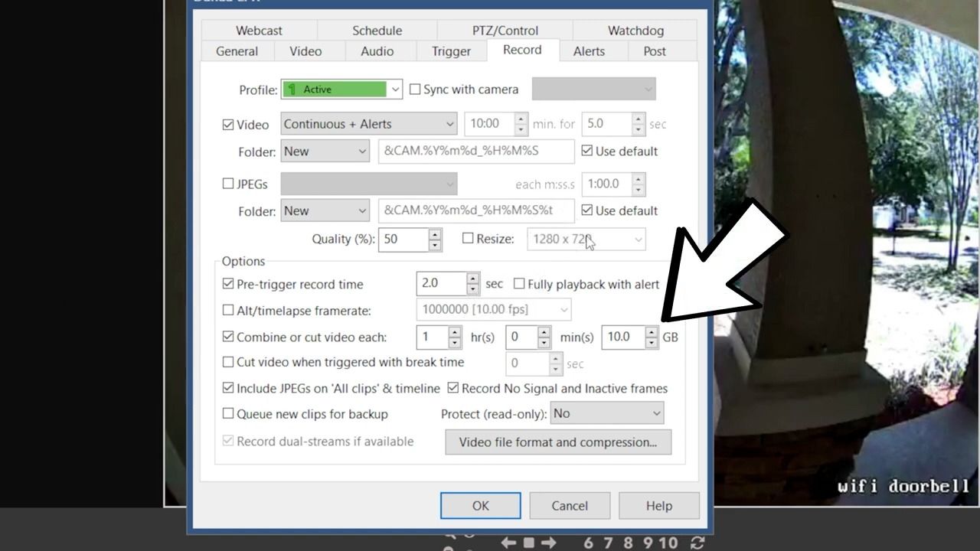Click the hr(s) spinner arrows
980x551 pixels.
coord(455,337)
